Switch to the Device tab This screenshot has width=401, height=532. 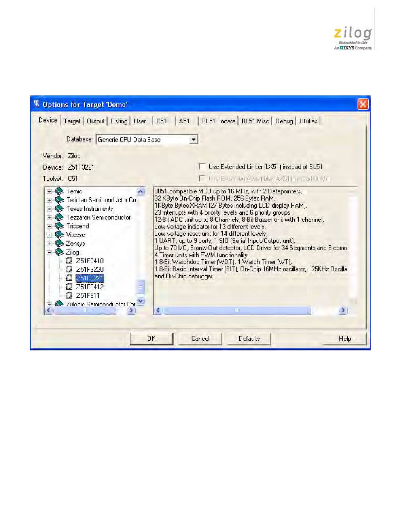[x=48, y=120]
